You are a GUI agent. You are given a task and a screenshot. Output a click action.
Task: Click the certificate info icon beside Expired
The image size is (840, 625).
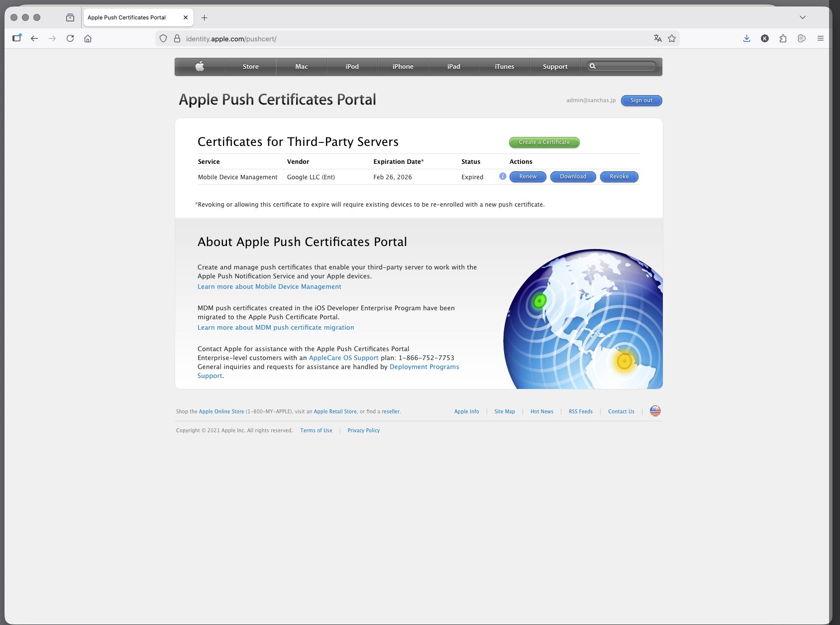pos(503,176)
